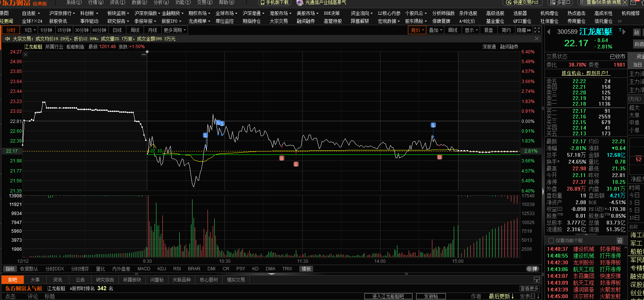Expand more toolbar items chevron

tap(620, 21)
